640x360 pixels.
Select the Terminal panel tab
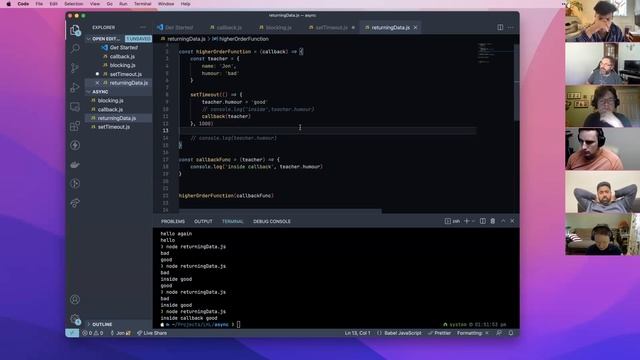233,221
